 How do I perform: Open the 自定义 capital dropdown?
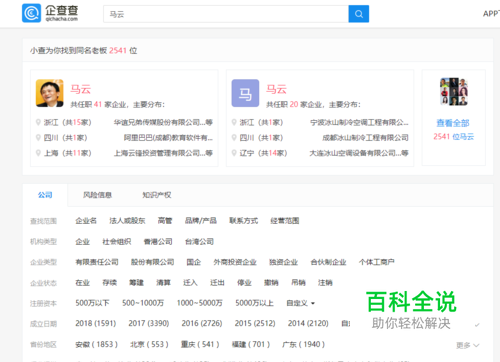point(301,303)
